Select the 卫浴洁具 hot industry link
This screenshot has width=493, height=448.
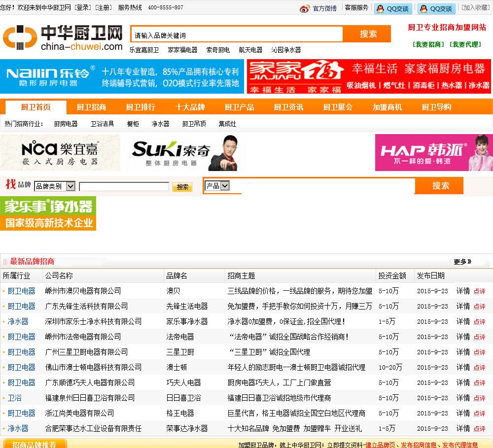pyautogui.click(x=102, y=124)
